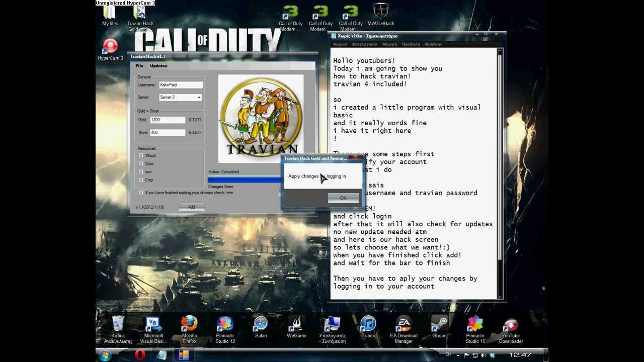Open Notepad's Προβολή menu

click(x=411, y=44)
